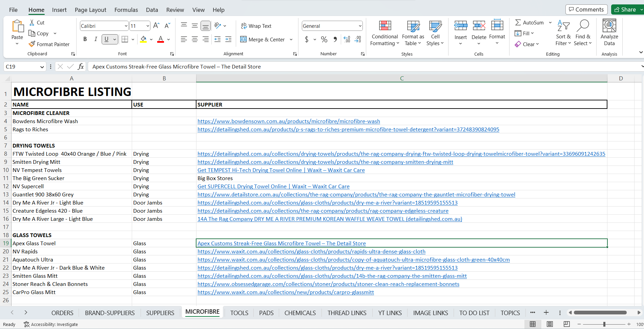Apply red font color icon
Screen dimensions: 644x329
point(161,39)
